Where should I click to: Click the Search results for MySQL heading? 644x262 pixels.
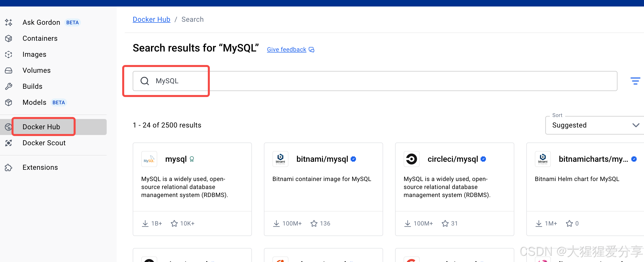coord(196,48)
